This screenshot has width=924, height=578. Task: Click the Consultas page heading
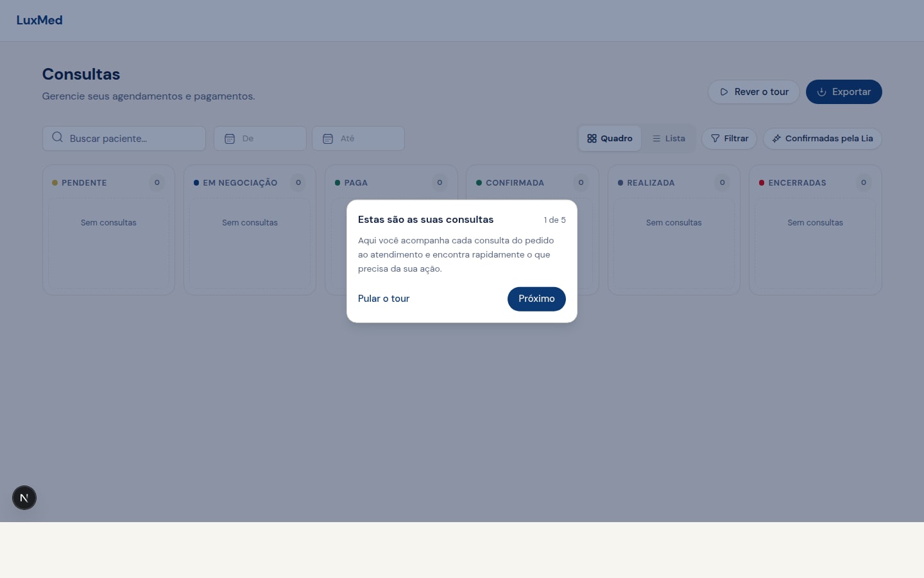(81, 74)
